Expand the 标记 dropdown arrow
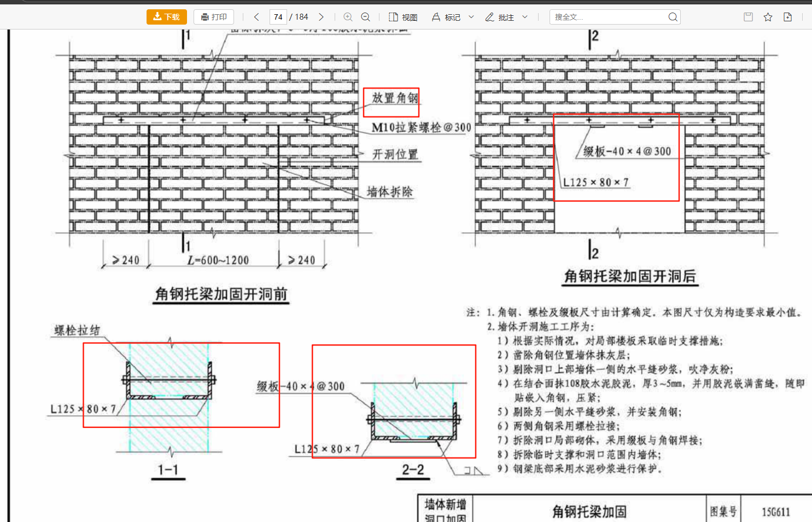Screen dimensions: 812x522 point(471,17)
